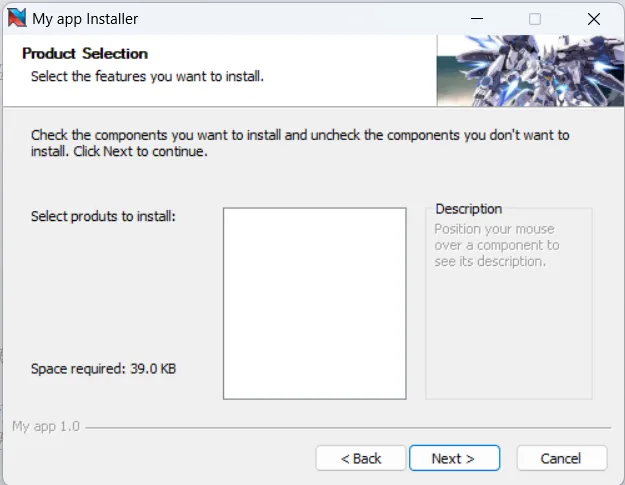Click the 'Product Selection' heading

(x=84, y=54)
